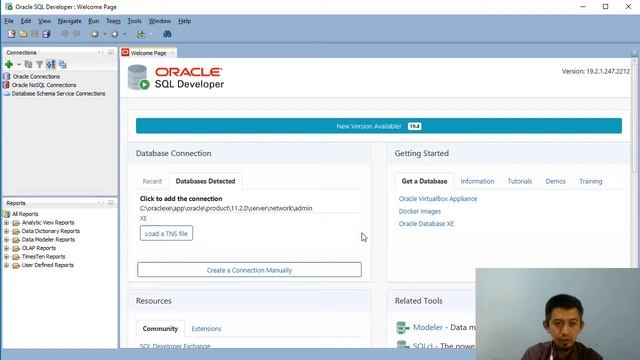
Task: Open dropdown next to green plus icon
Action: pos(19,64)
